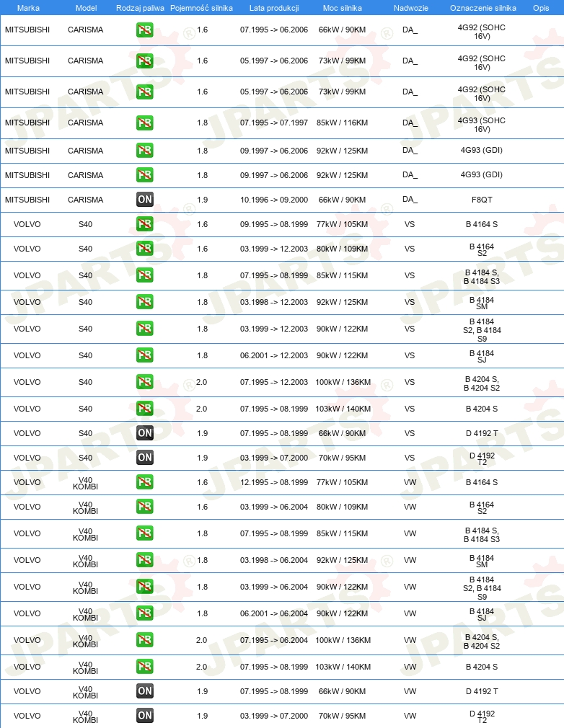The width and height of the screenshot is (564, 728).
Task: Click the DA_ body code in F8QT row
Action: [410, 199]
